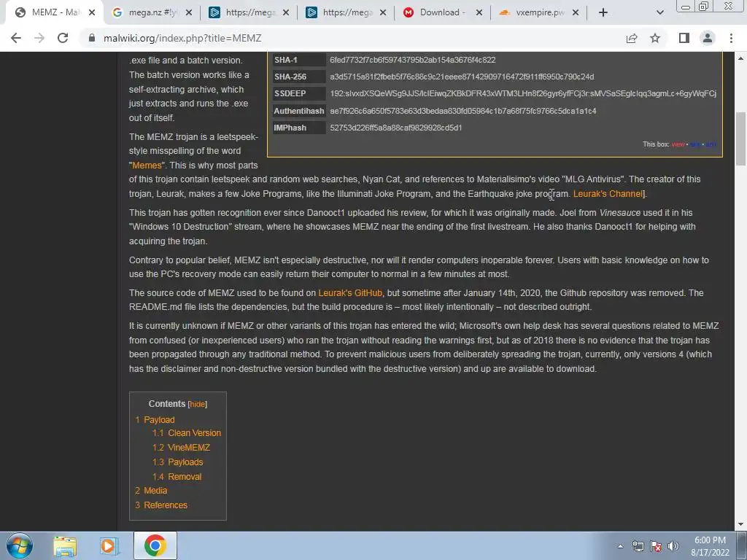This screenshot has width=747, height=560.
Task: Go back to the previous page
Action: click(x=16, y=38)
